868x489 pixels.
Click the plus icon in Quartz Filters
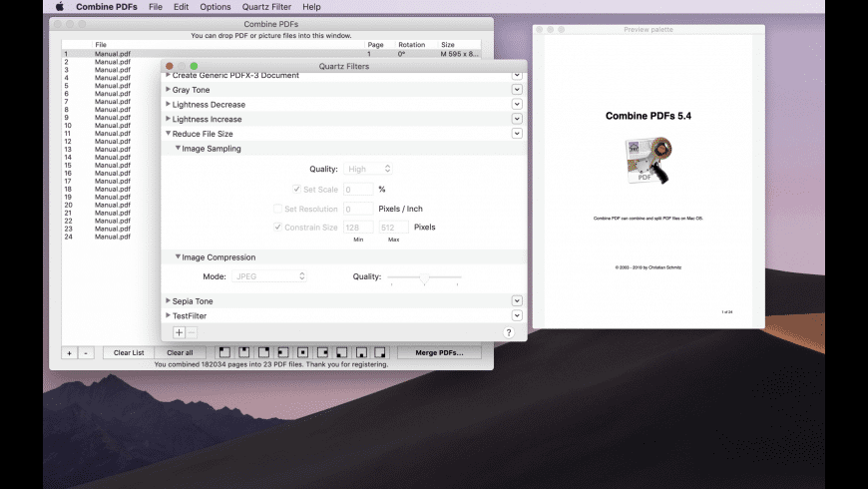tap(179, 332)
